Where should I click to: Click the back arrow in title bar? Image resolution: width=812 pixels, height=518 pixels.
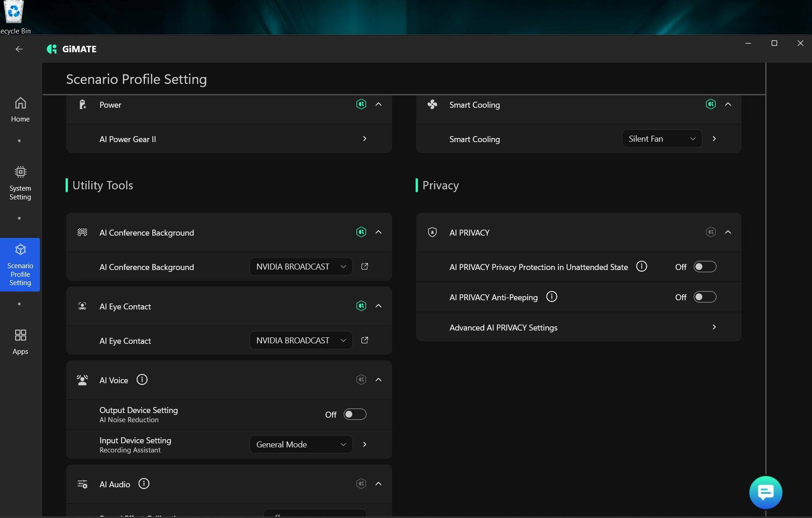[19, 49]
